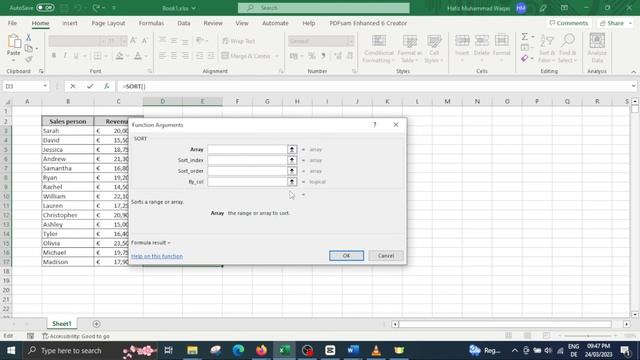640x360 pixels.
Task: Collapse Sort_index field range selector
Action: point(292,160)
